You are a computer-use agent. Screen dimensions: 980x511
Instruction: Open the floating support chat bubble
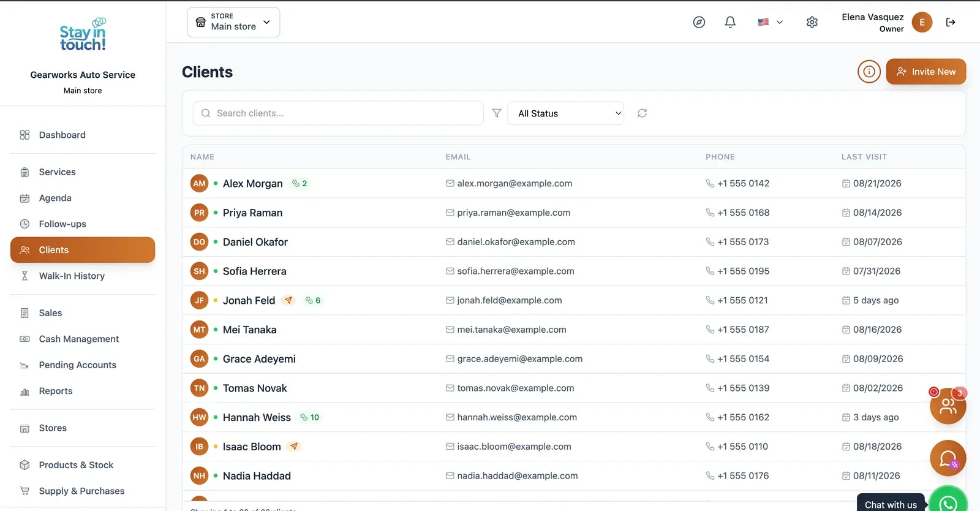click(948, 458)
